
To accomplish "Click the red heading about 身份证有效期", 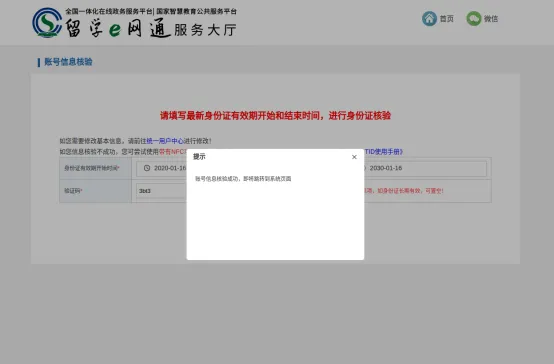I will tap(275, 116).
